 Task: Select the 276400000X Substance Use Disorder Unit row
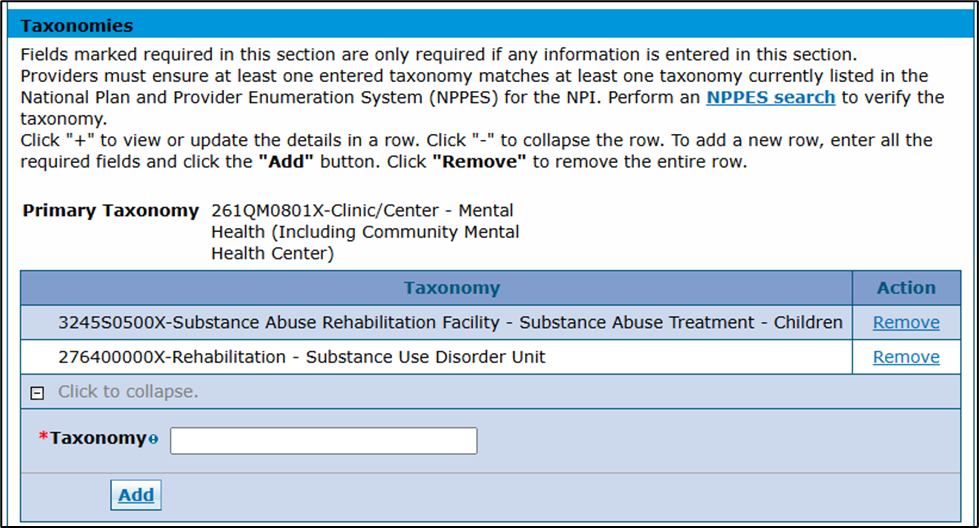tap(302, 357)
